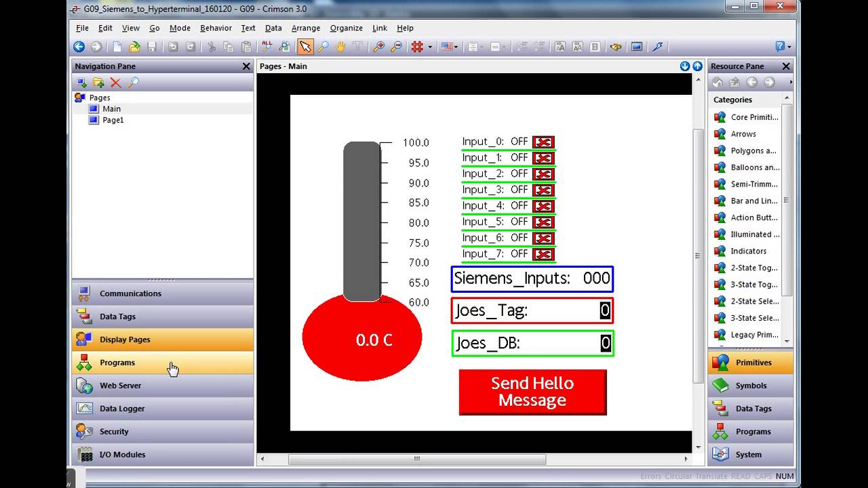Expand the Resource Pane toolbar overflow arrow
Viewport: 868px width, 488px height.
791,83
